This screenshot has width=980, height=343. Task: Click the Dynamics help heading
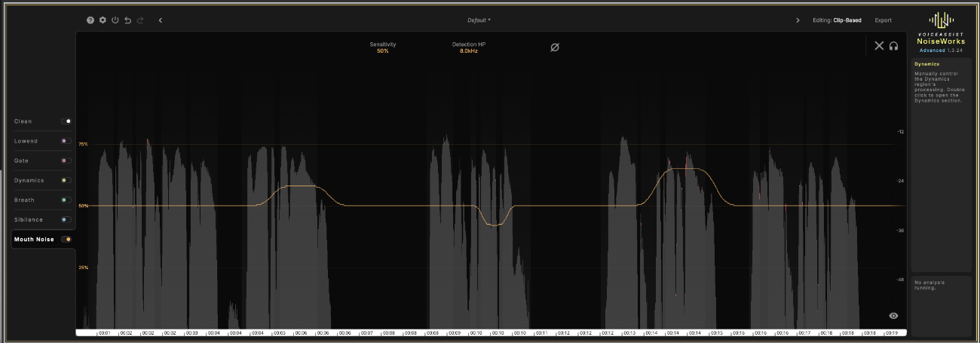point(927,65)
